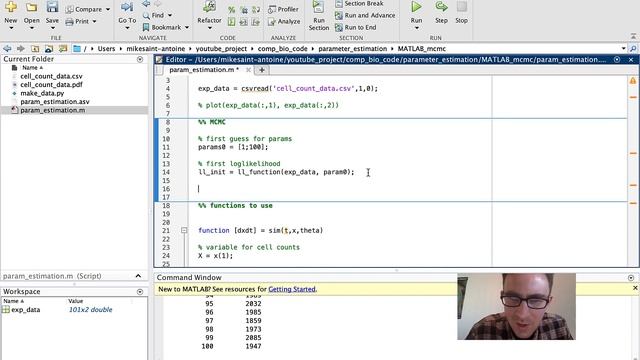Viewport: 640px width, 360px height.
Task: Click the increase indent icon in Code group
Action: point(256,22)
